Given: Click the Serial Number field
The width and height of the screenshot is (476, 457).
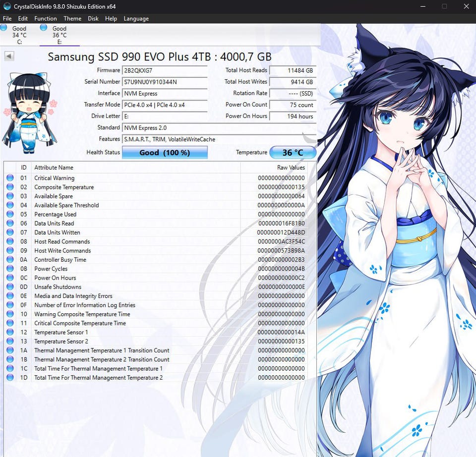Looking at the screenshot, I should (x=165, y=82).
